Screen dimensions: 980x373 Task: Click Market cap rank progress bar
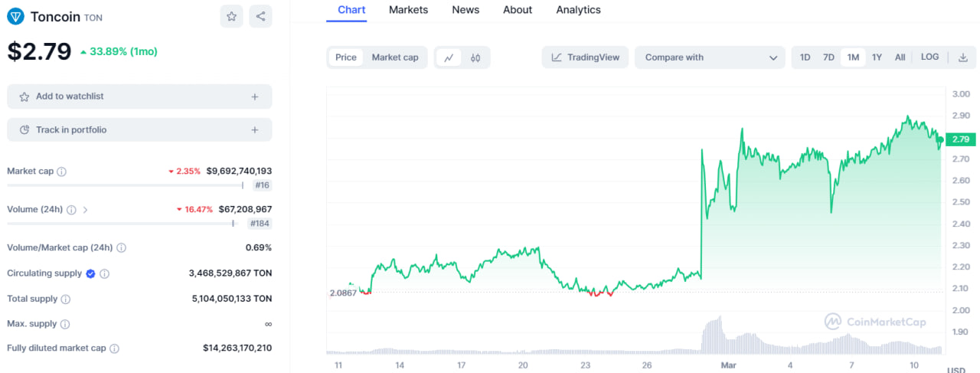point(125,185)
